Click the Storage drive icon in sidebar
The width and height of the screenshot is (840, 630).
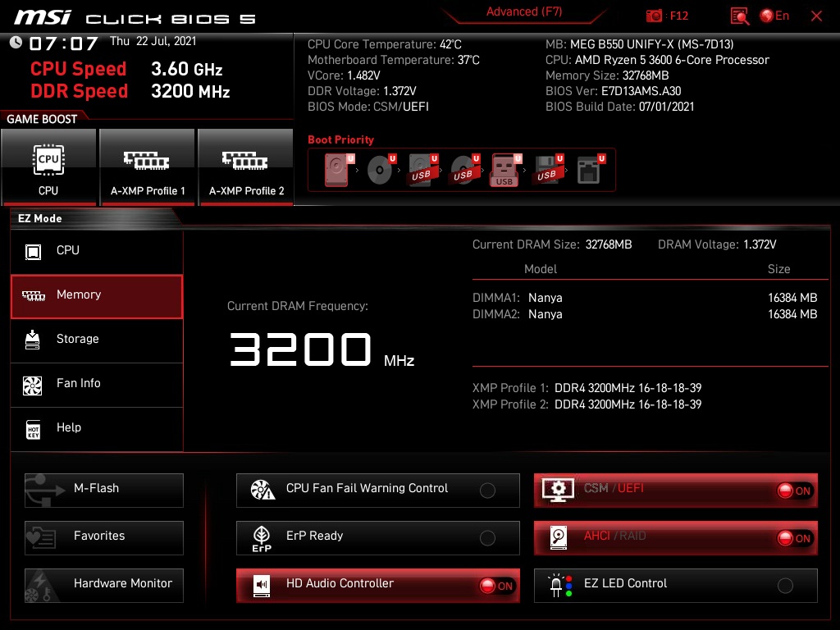click(33, 340)
